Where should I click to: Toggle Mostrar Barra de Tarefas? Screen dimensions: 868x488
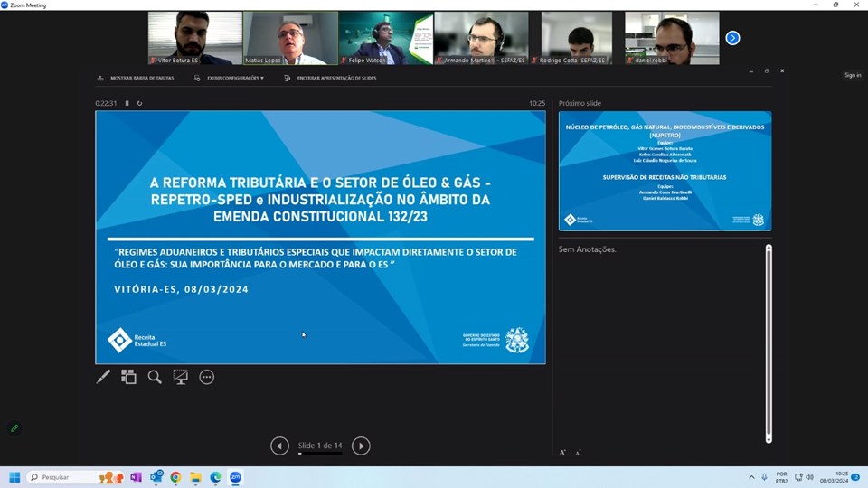(x=136, y=79)
